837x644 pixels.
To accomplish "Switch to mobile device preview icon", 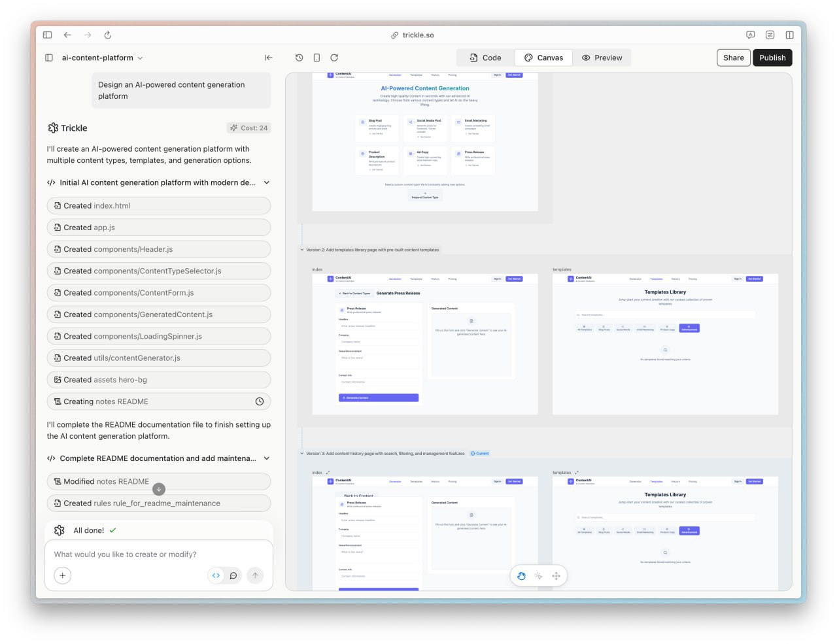I will (316, 58).
